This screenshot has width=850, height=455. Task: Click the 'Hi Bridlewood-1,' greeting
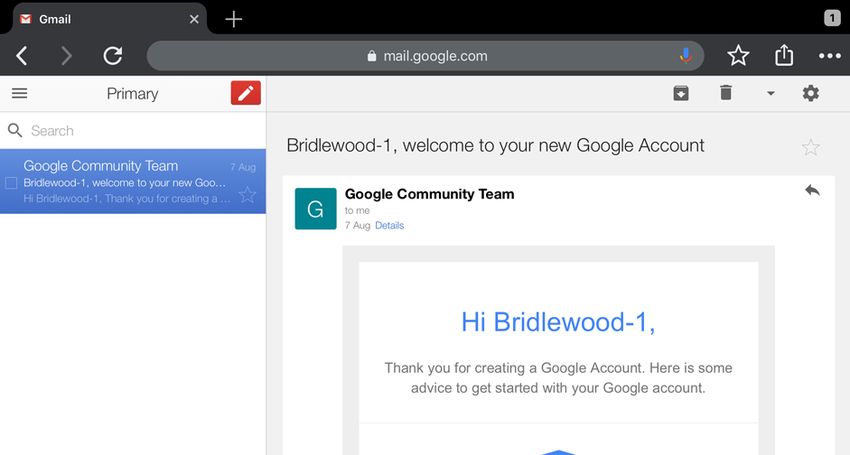pyautogui.click(x=558, y=322)
